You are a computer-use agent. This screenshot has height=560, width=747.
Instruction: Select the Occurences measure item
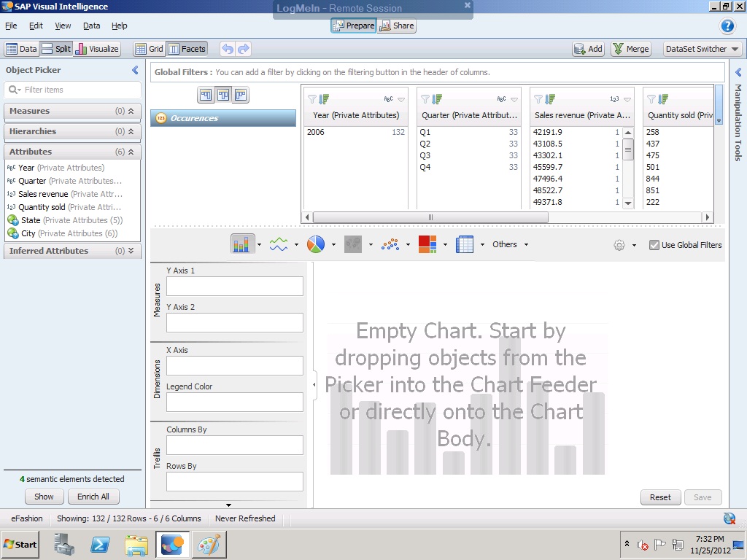pos(223,118)
